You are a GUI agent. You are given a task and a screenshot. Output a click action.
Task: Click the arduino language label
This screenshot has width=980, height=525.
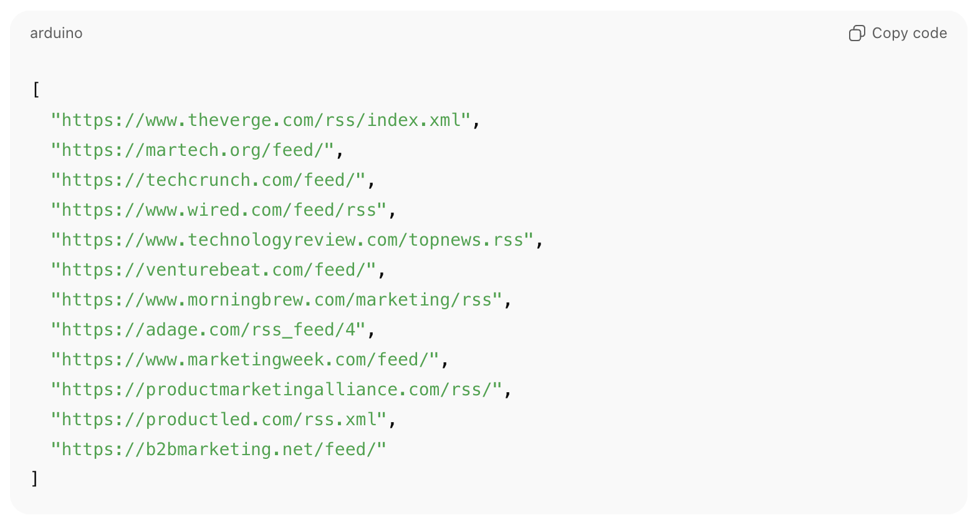point(56,33)
